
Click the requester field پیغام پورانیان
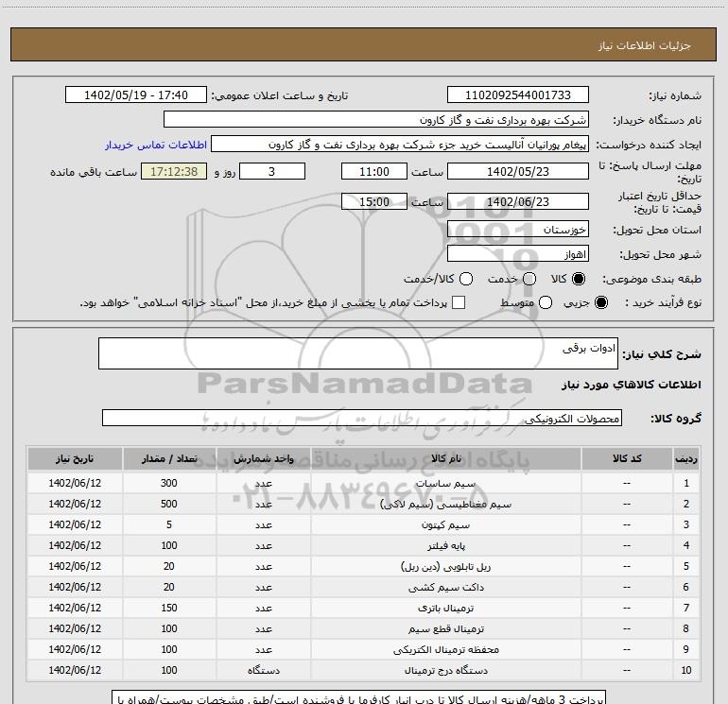click(x=400, y=145)
